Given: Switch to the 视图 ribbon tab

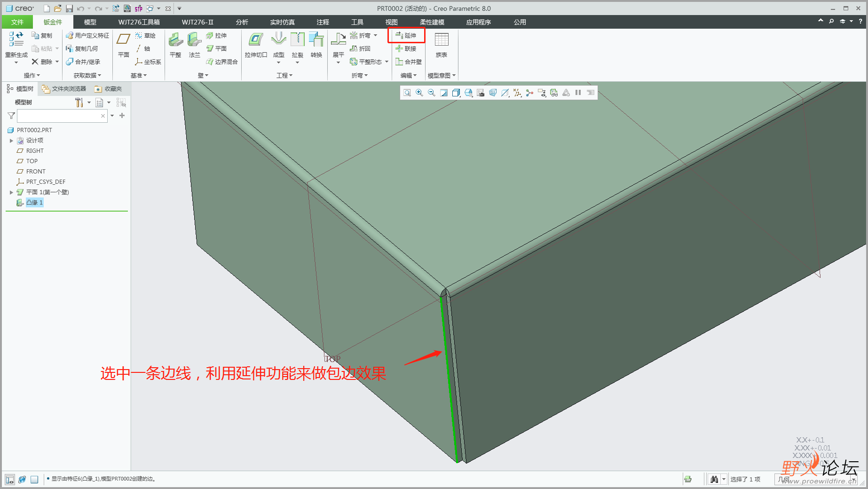Looking at the screenshot, I should click(x=392, y=22).
